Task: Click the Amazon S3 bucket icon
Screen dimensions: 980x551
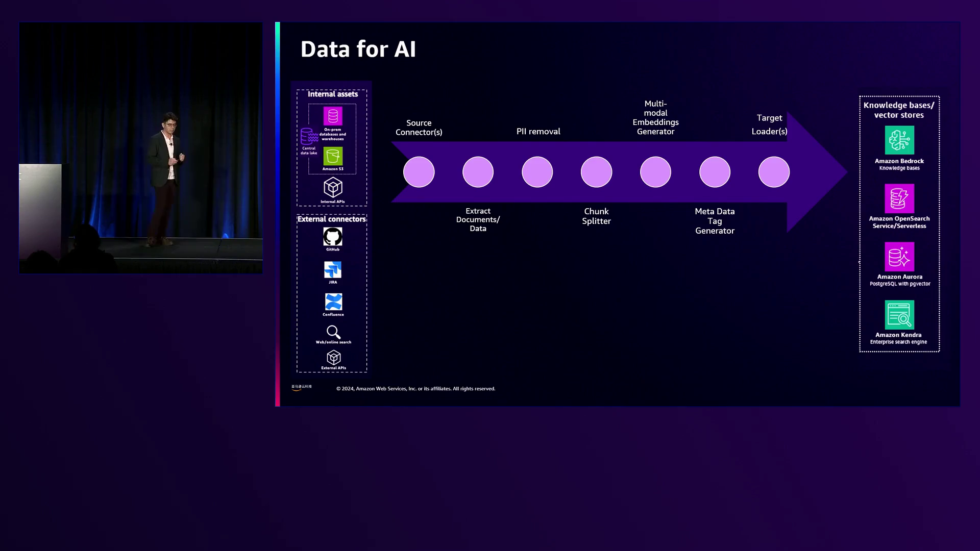Action: [x=333, y=156]
